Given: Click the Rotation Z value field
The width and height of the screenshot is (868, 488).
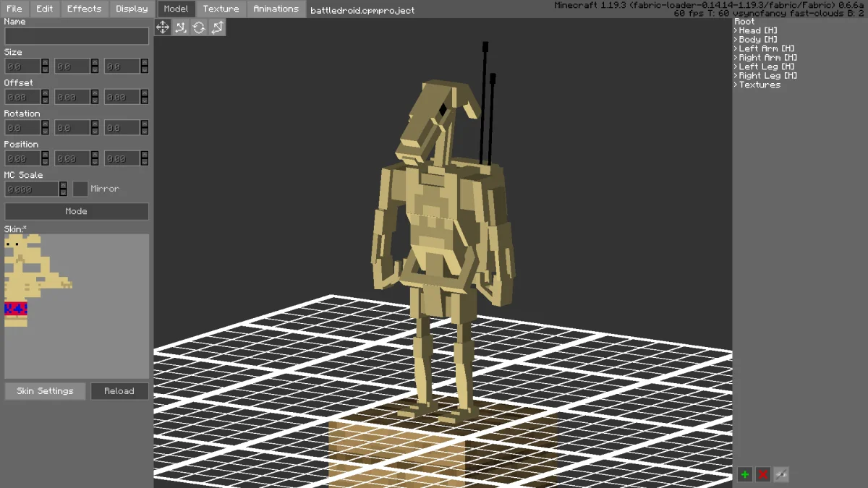Looking at the screenshot, I should pyautogui.click(x=122, y=128).
